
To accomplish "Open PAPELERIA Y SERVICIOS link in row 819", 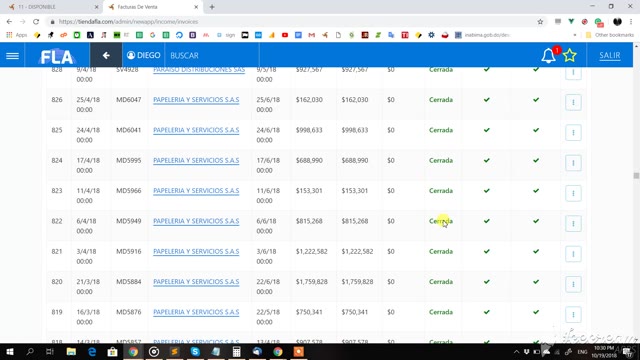I will pyautogui.click(x=196, y=312).
